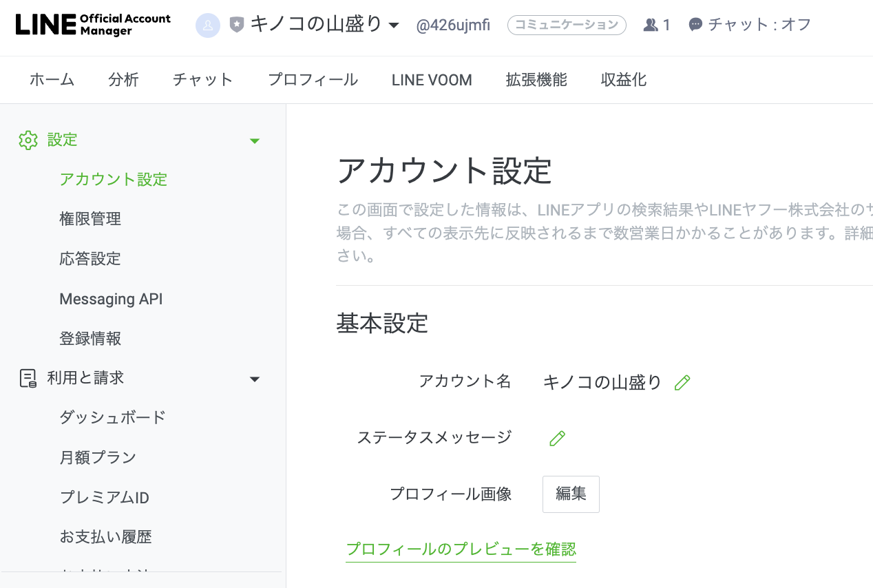This screenshot has width=873, height=588.
Task: Click the 設定 section label in sidebar
Action: pos(63,140)
